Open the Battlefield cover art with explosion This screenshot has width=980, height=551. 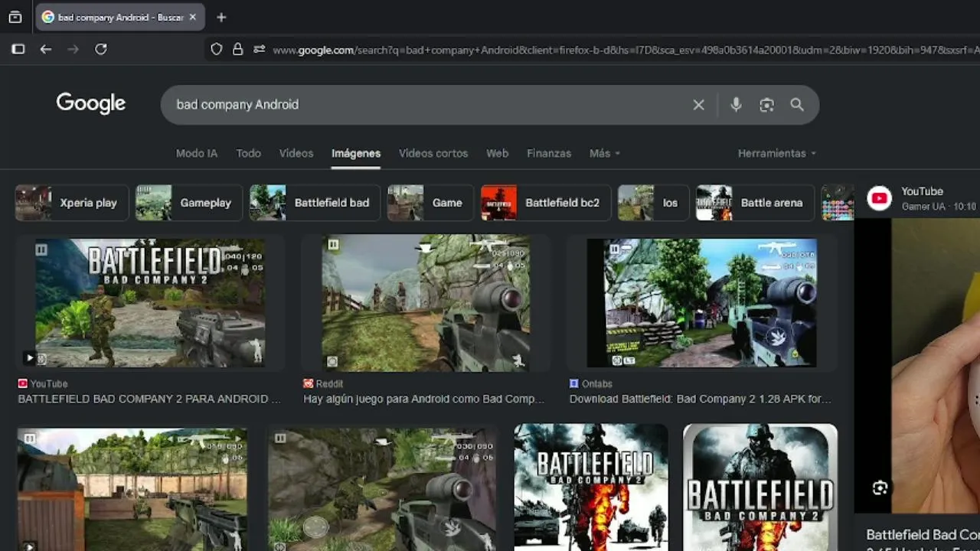[591, 487]
